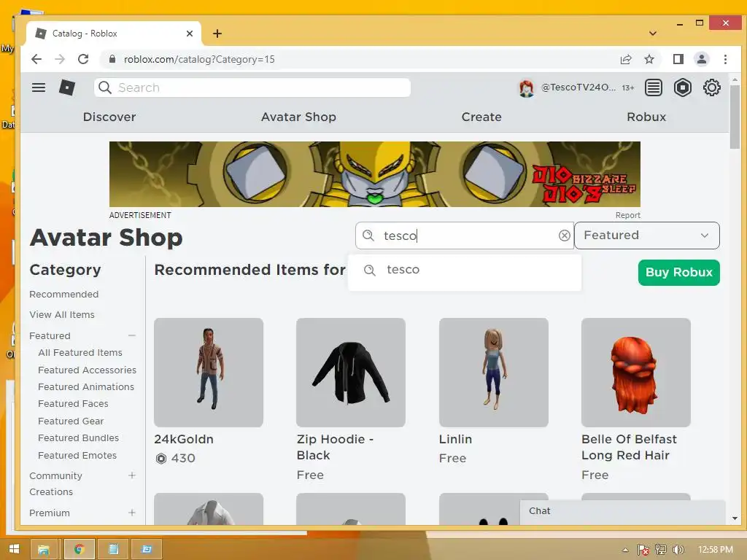Open the Chrome profile icon

701,59
